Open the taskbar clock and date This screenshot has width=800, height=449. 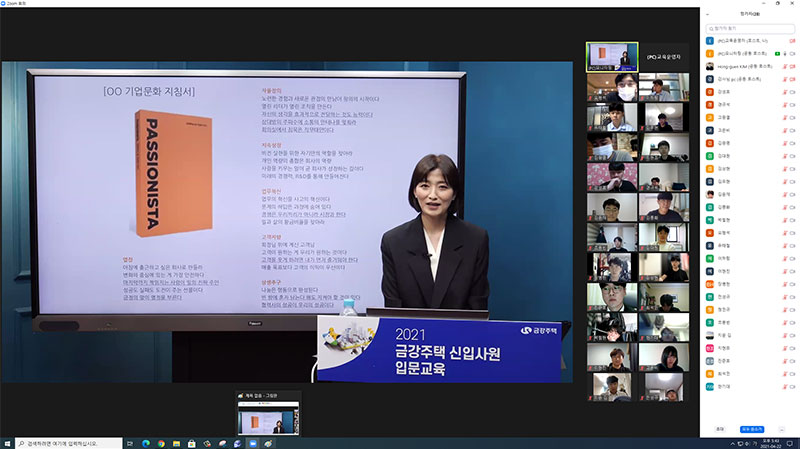click(x=771, y=443)
